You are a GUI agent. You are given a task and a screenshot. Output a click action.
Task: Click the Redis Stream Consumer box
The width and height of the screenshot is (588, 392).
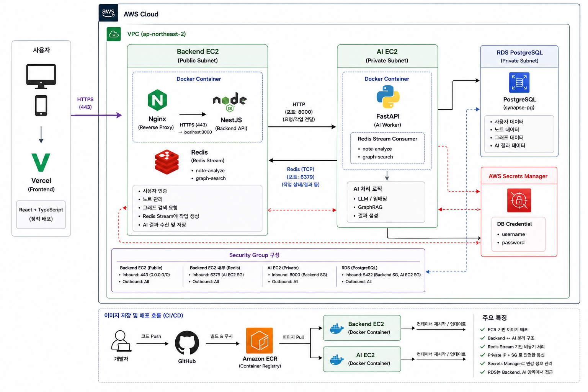pyautogui.click(x=387, y=148)
